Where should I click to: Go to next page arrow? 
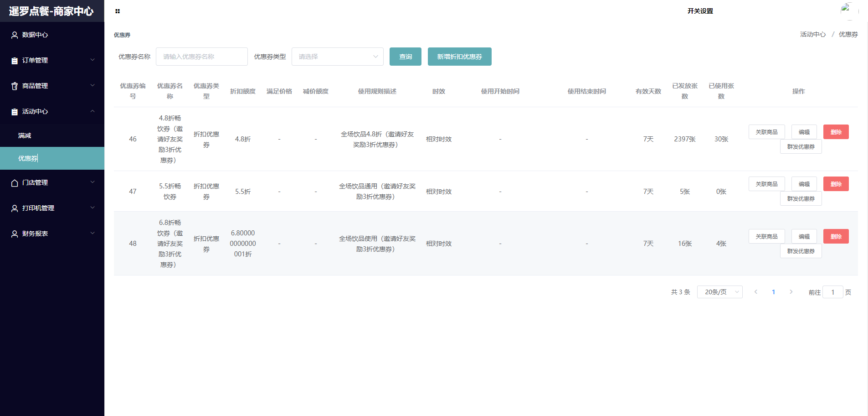click(791, 292)
